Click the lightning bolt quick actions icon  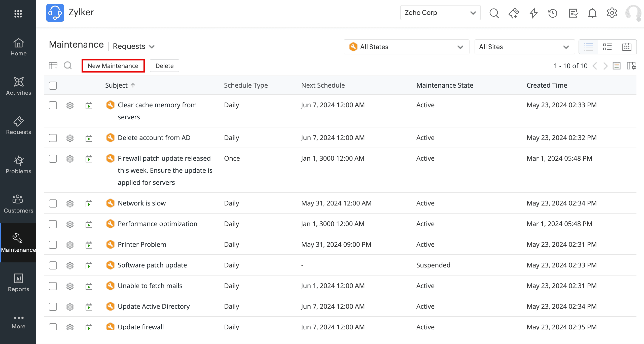(x=533, y=13)
